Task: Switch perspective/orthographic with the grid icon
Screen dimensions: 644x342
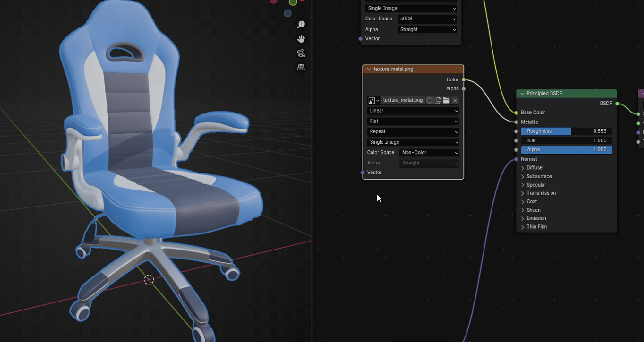Action: coord(301,67)
